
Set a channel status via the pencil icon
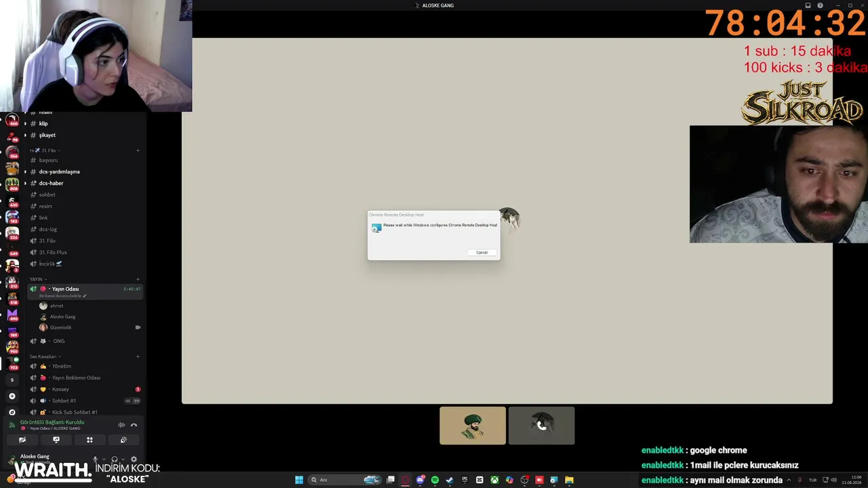coord(85,296)
